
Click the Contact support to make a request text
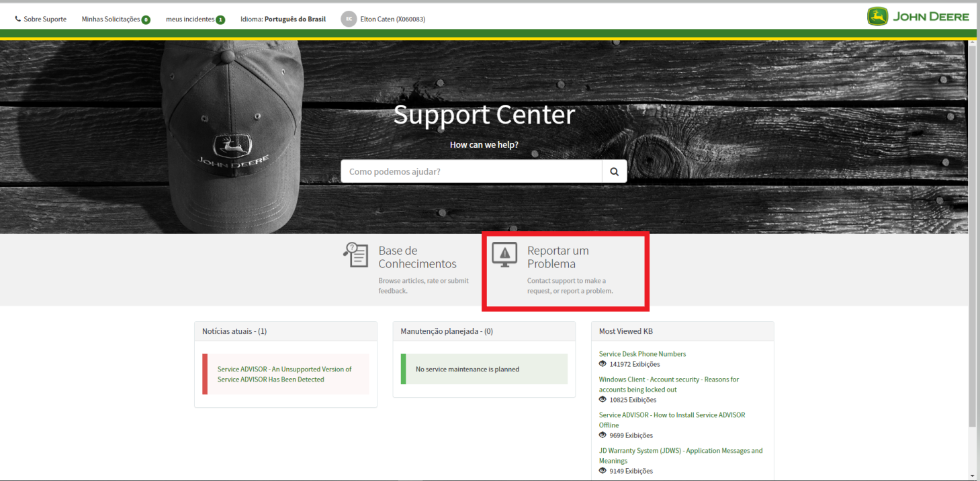[570, 286]
